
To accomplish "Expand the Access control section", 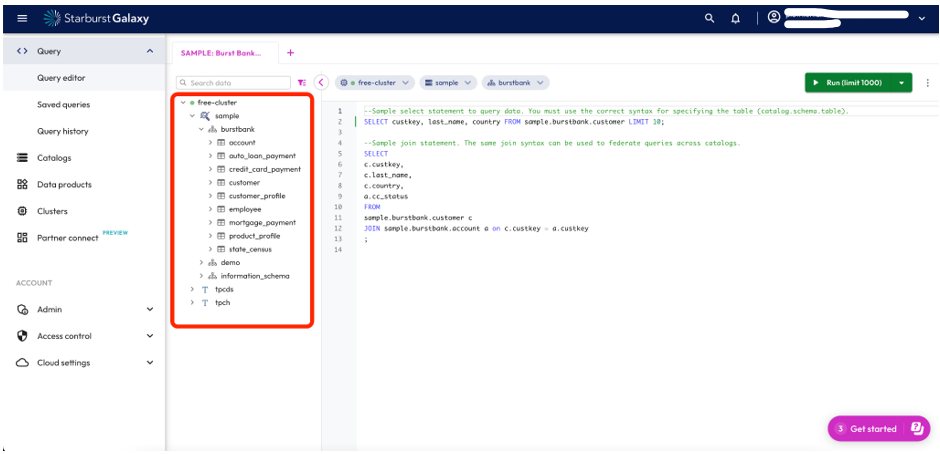I will [x=150, y=336].
